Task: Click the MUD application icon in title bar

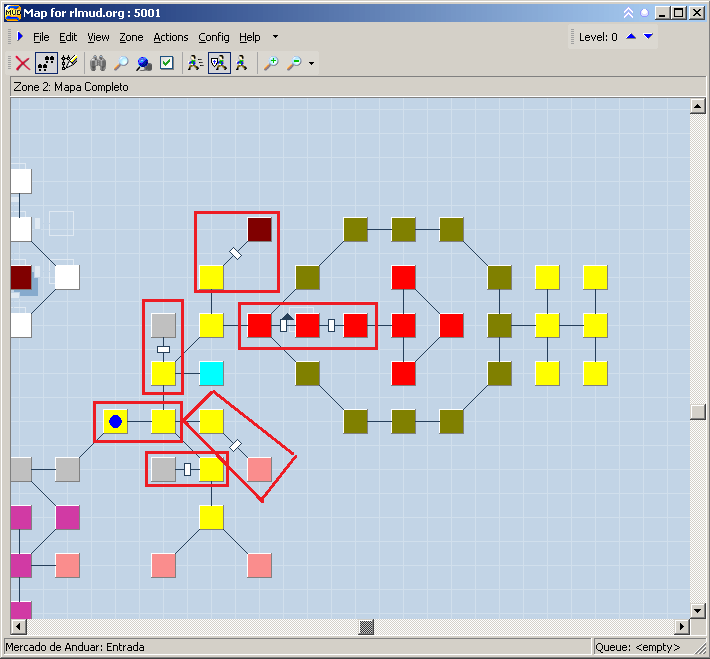Action: click(13, 13)
